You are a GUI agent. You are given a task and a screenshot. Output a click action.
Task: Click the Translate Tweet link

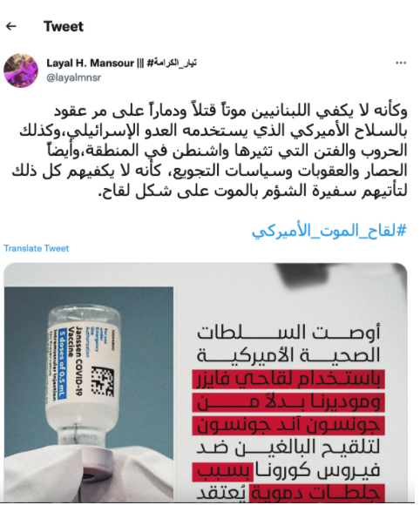click(x=36, y=248)
